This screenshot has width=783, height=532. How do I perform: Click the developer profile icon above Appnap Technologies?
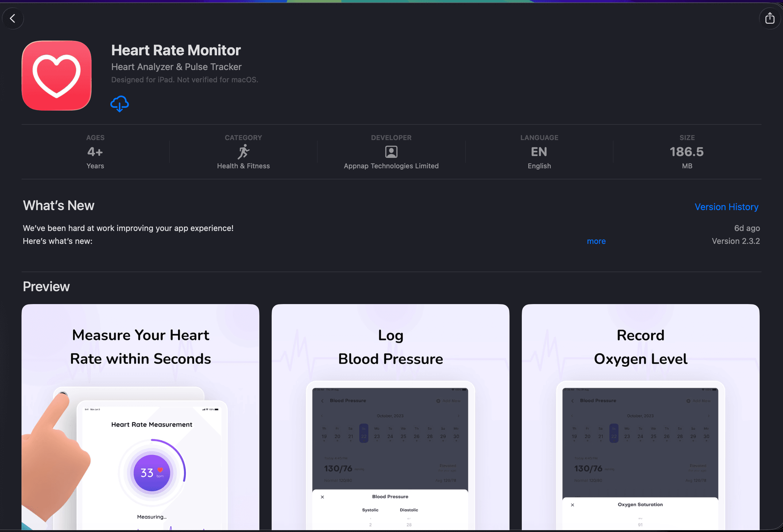pos(391,152)
